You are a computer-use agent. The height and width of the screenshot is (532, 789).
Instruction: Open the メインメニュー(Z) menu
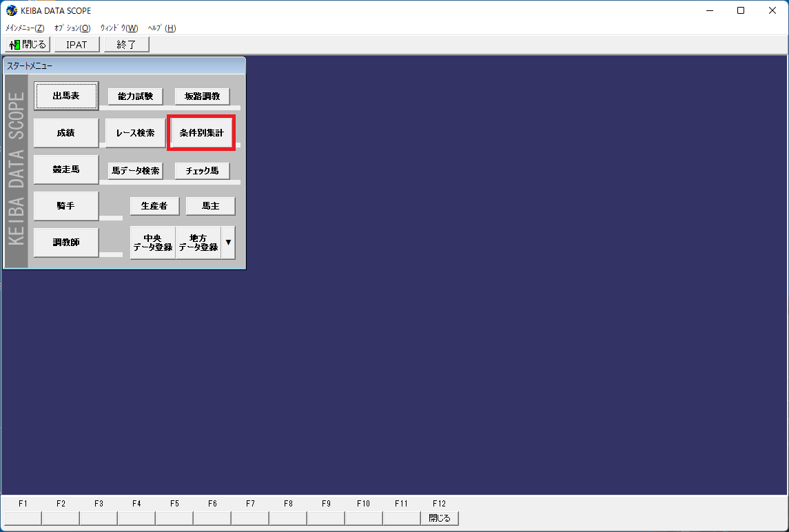point(25,28)
